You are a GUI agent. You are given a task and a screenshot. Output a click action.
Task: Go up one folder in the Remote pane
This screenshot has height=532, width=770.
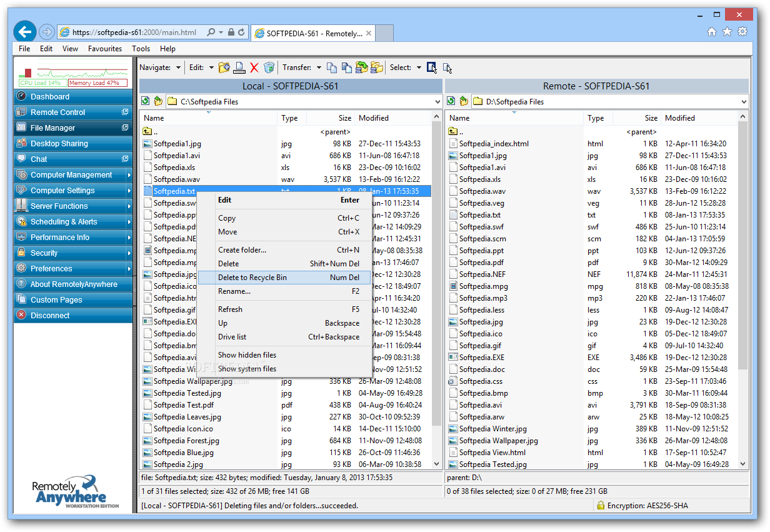(463, 101)
